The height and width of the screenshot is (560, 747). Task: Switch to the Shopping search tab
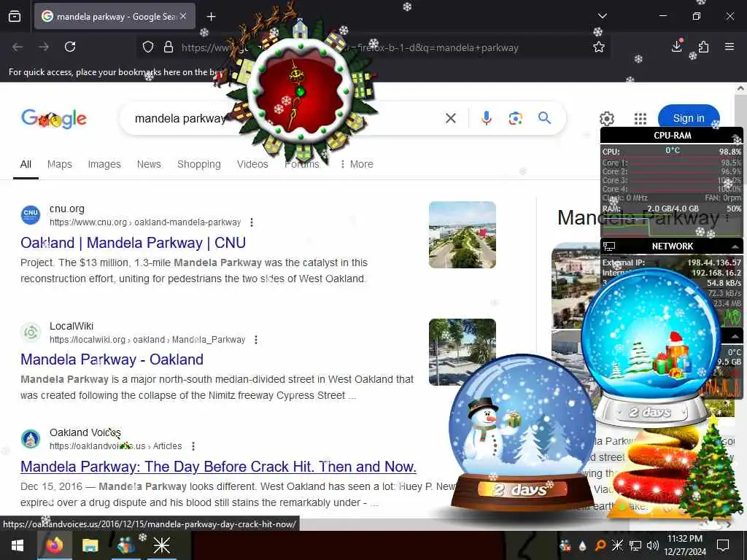199,164
